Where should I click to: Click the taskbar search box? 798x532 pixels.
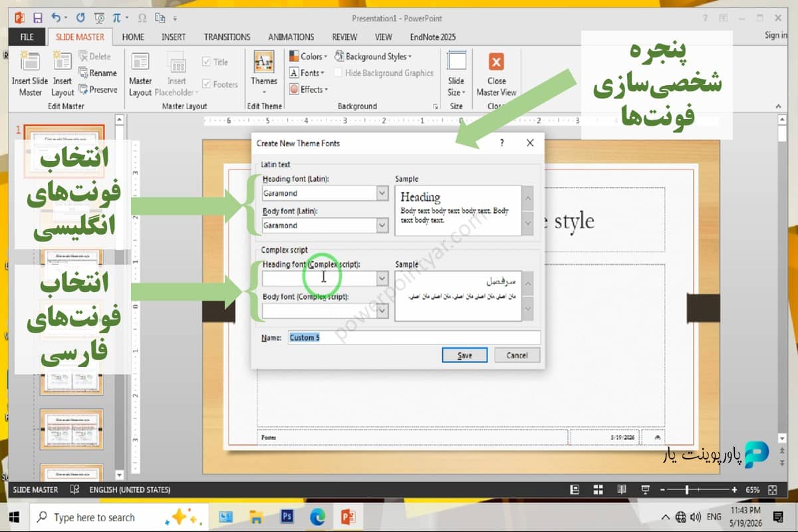coord(118,517)
